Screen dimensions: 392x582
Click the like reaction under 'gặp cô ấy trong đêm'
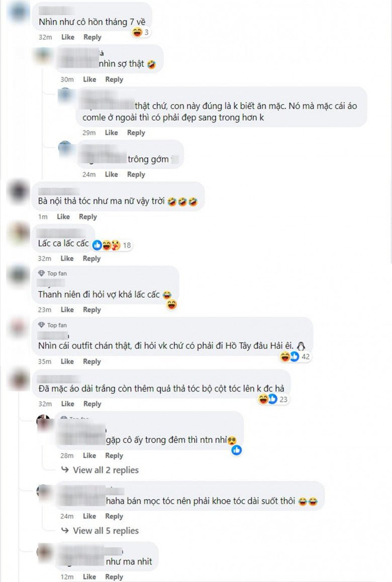click(x=237, y=450)
